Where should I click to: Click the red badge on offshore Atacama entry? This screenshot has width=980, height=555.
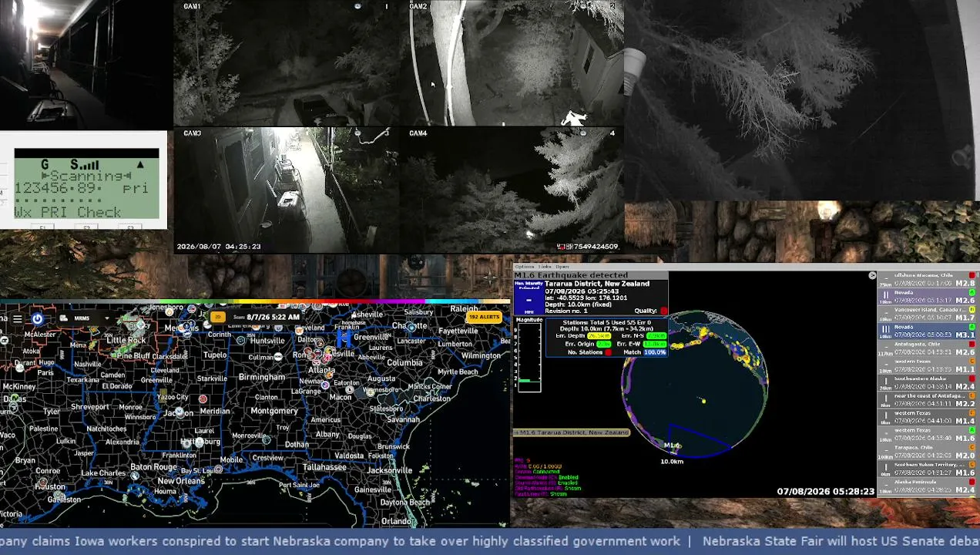point(972,275)
